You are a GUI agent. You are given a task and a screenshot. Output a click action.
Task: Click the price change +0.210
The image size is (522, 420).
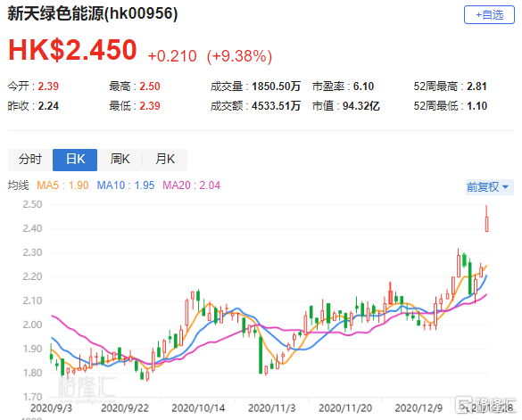[172, 56]
